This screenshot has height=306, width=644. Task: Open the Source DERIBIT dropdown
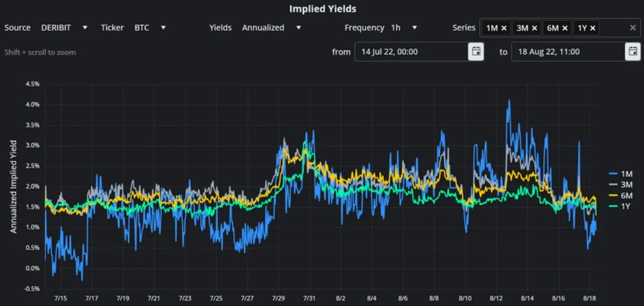click(x=64, y=28)
